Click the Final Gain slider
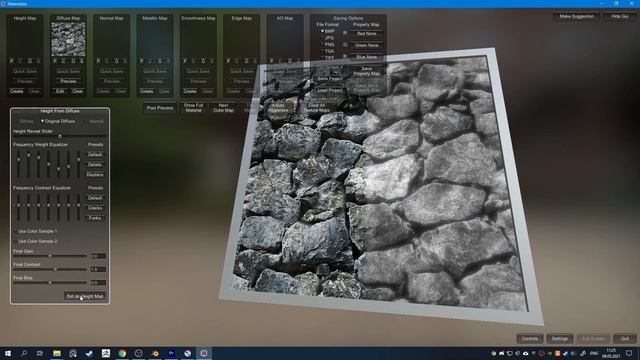Screen dimensions: 640x360 (50, 256)
